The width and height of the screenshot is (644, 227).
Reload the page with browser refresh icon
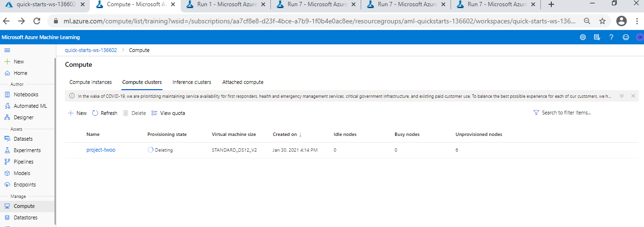(x=36, y=21)
